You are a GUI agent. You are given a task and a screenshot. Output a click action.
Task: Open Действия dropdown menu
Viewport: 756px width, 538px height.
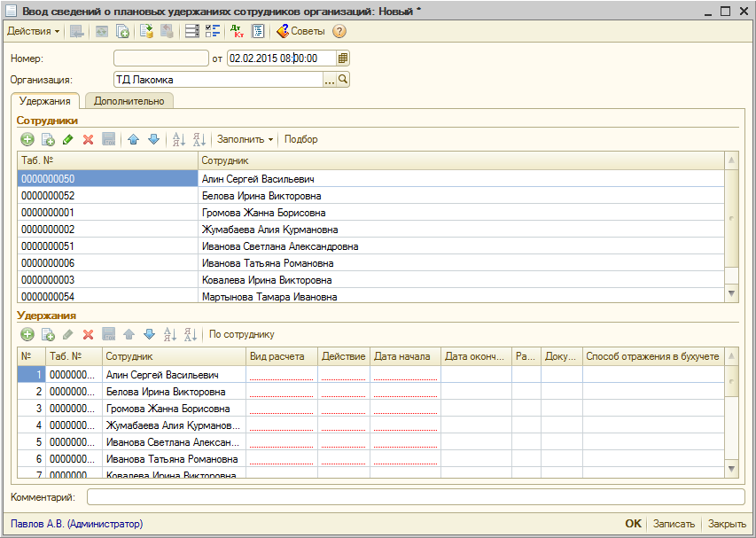34,31
